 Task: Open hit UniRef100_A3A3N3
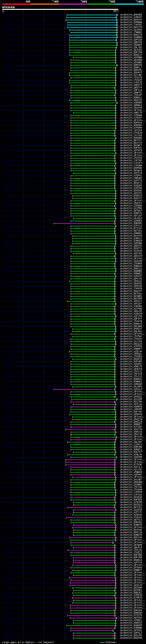131,306
